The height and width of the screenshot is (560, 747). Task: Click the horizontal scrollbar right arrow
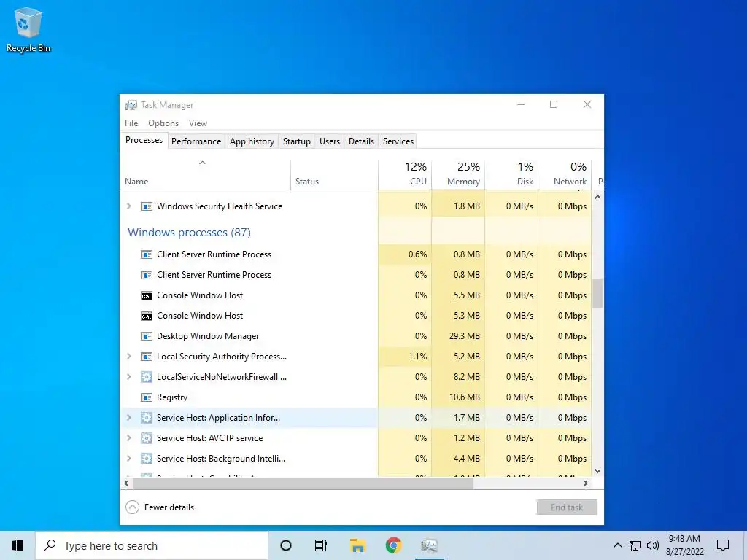[586, 483]
